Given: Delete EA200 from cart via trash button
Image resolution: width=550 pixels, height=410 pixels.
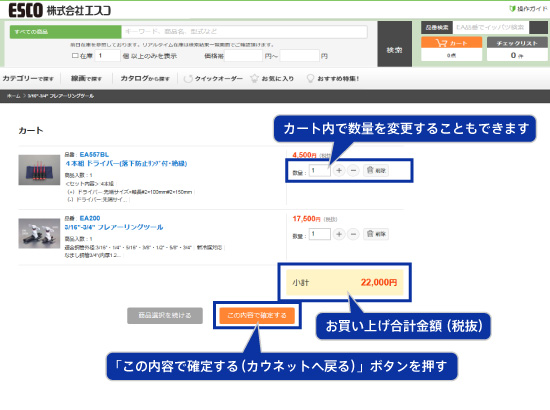Looking at the screenshot, I should tap(376, 234).
